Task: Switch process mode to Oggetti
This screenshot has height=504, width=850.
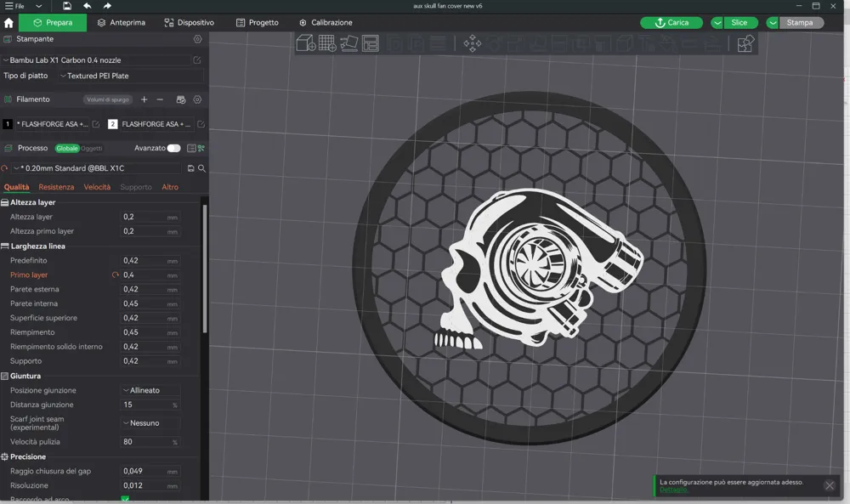Action: pyautogui.click(x=92, y=149)
